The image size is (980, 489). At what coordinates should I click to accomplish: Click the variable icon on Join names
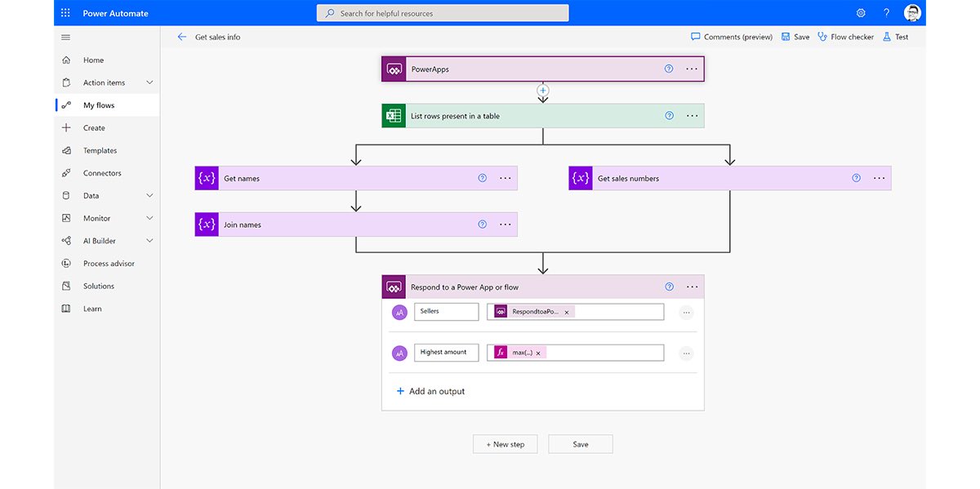click(207, 224)
